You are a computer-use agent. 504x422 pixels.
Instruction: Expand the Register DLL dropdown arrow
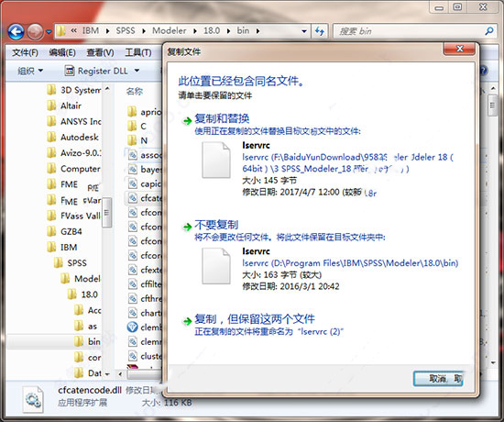tap(137, 71)
